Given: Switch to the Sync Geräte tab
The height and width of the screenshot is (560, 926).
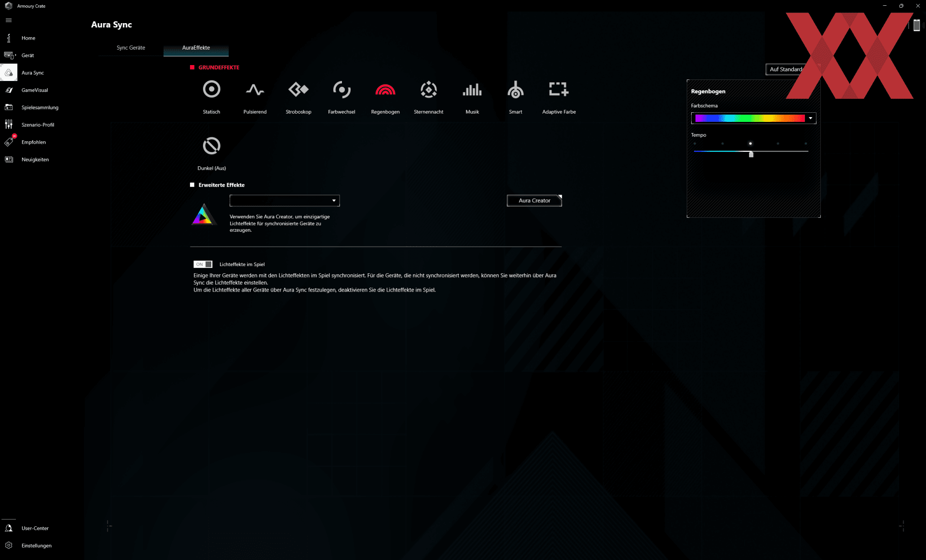Looking at the screenshot, I should click(131, 48).
